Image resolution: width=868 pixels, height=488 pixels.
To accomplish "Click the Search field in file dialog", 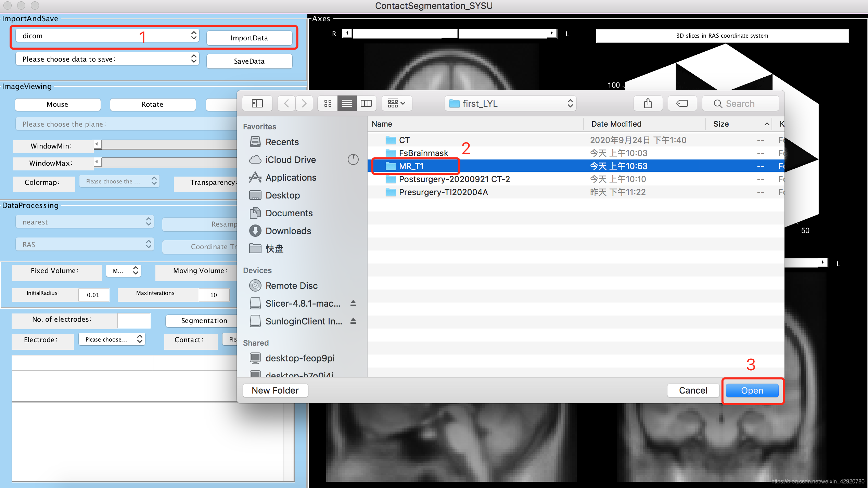I will (x=740, y=103).
